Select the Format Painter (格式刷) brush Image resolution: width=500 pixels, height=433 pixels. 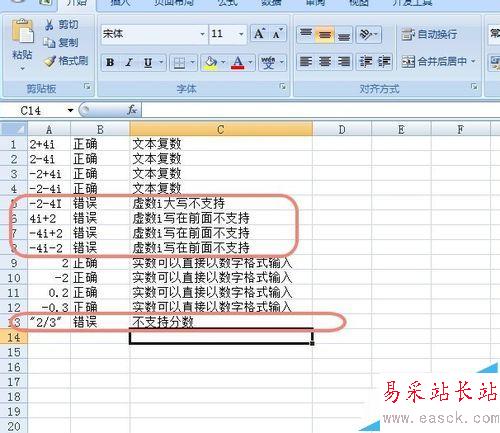[x=66, y=61]
